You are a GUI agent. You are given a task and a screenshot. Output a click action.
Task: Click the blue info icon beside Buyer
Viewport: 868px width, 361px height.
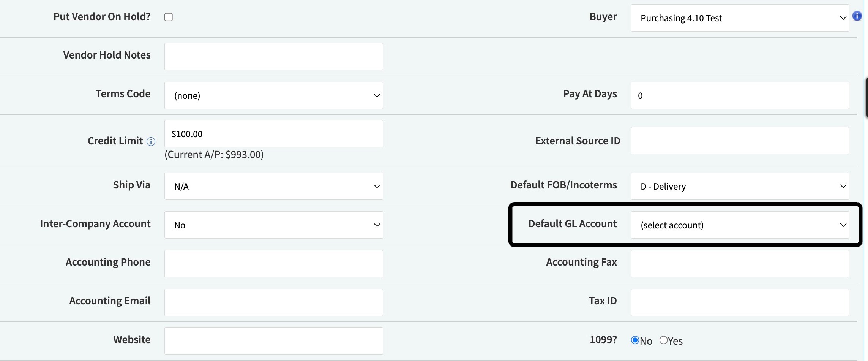pyautogui.click(x=857, y=16)
